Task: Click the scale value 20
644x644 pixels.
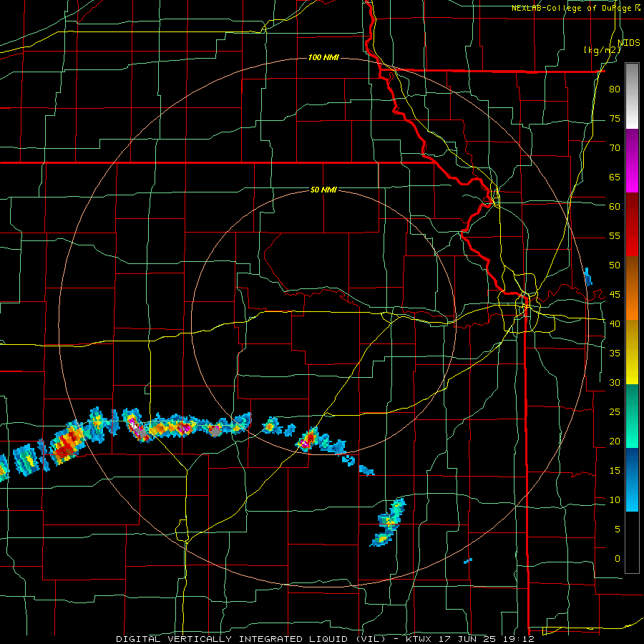Action: (615, 441)
